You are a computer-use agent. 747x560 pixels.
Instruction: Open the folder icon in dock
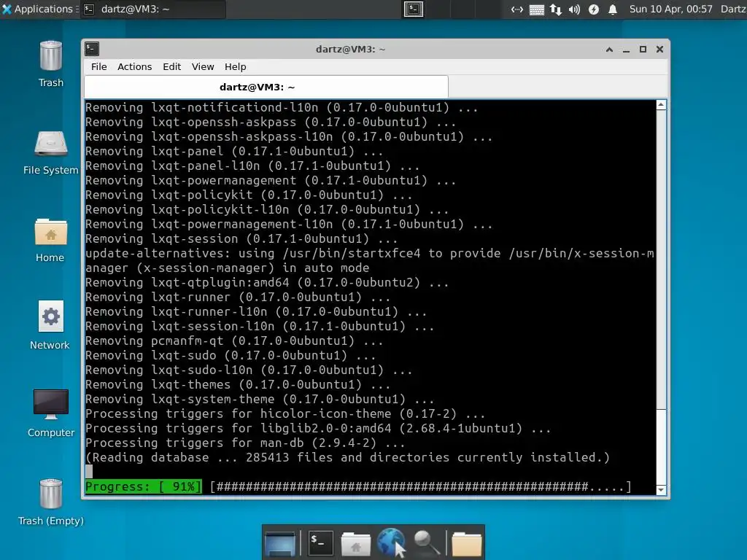click(x=466, y=543)
